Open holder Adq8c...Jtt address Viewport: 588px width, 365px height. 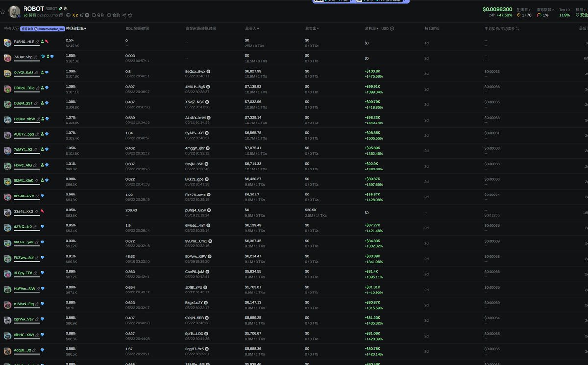click(x=23, y=350)
